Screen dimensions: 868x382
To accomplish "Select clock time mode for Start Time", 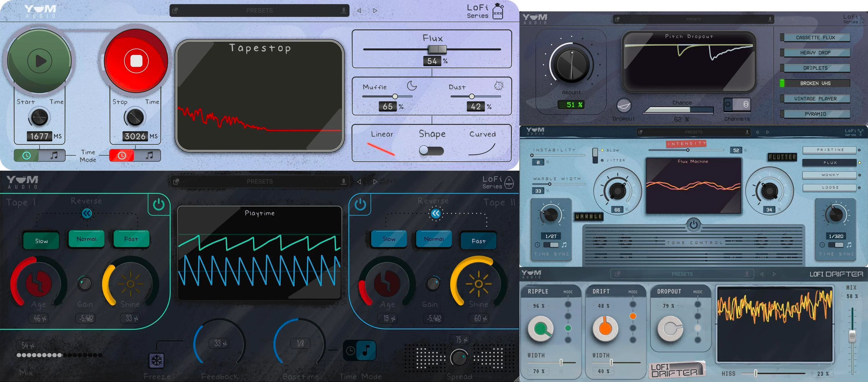I will coord(27,156).
